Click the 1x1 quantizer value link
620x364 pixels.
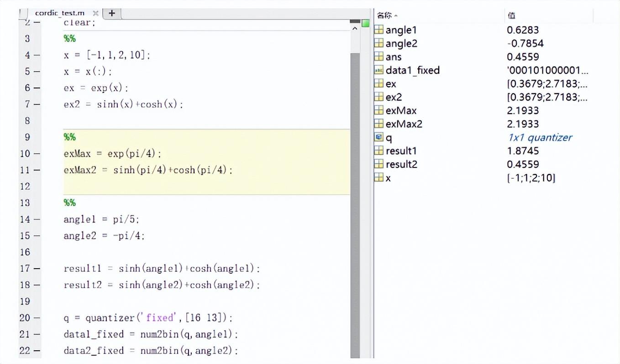coord(539,137)
